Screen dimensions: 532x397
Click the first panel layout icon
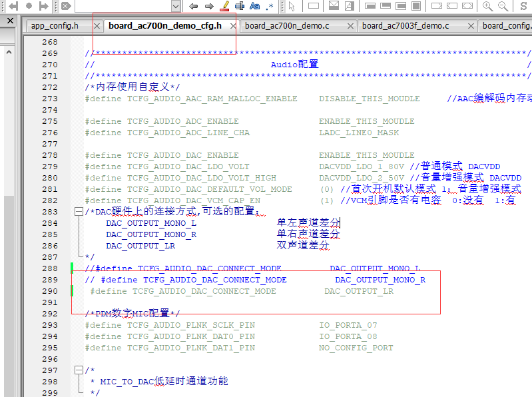[370, 6]
